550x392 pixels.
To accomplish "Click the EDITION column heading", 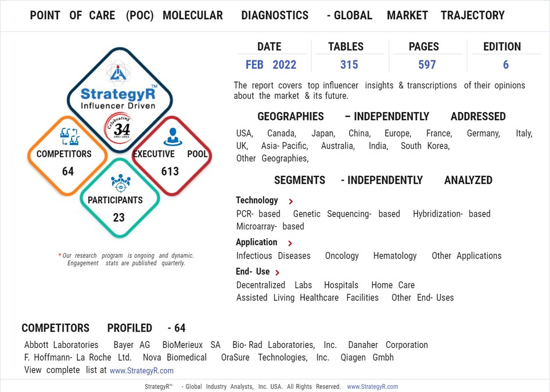I will pos(502,46).
